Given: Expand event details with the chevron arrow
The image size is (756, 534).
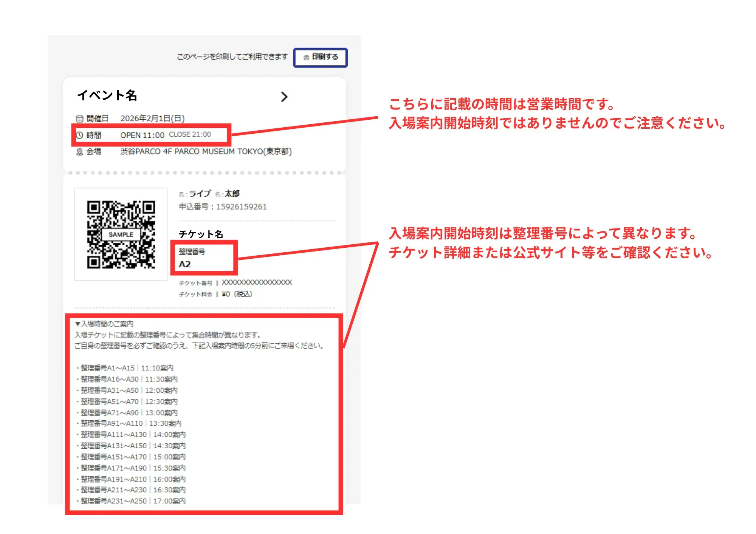Looking at the screenshot, I should click(x=284, y=97).
